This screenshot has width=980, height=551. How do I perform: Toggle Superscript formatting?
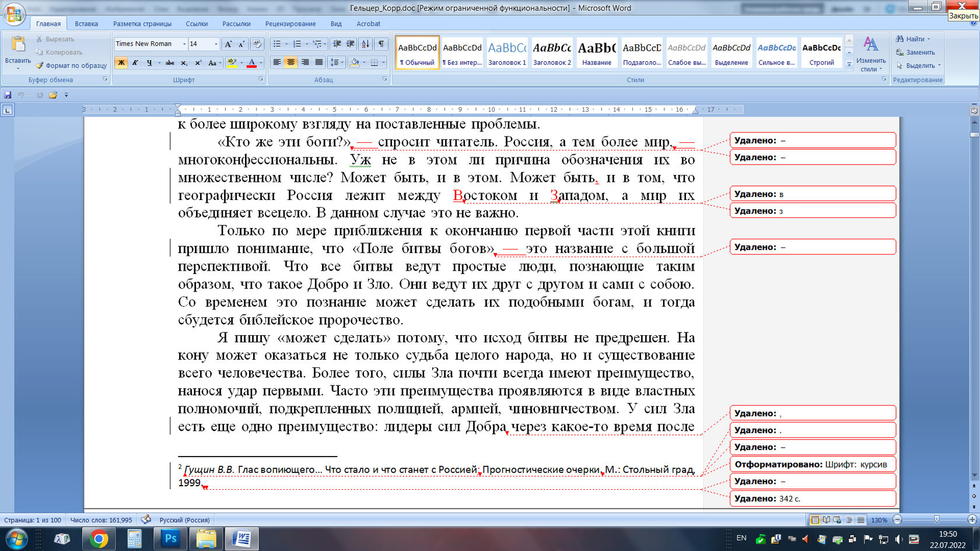point(198,62)
